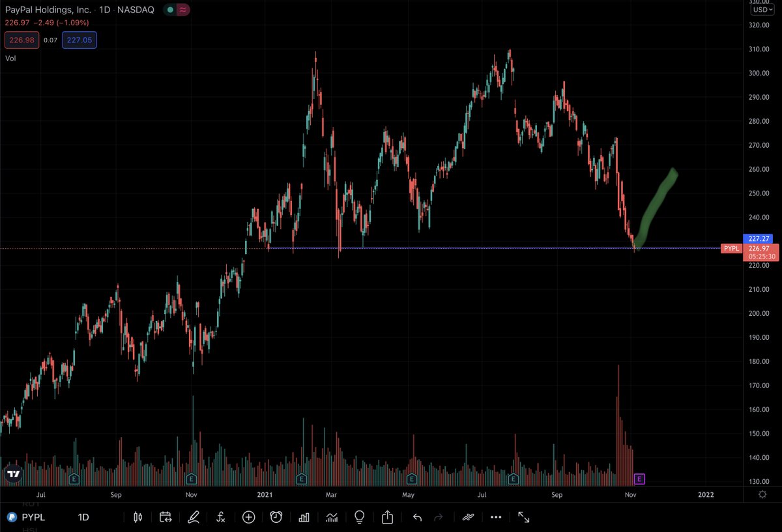Open the three-dot more options menu
782x532 pixels.
click(x=496, y=518)
